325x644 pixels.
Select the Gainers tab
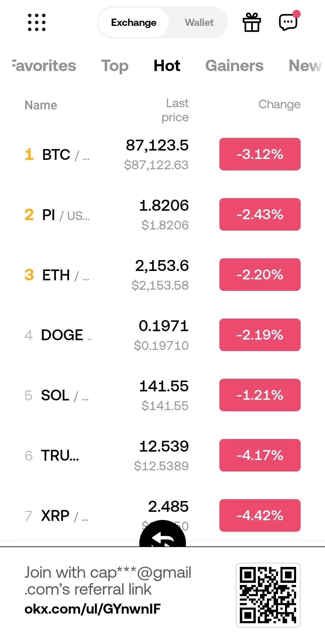point(234,66)
